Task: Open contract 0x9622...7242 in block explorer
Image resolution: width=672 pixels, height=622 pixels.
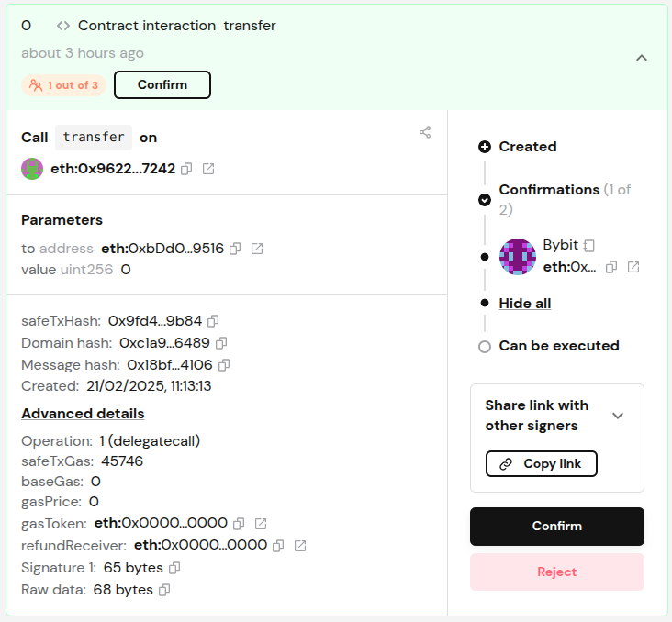Action: [208, 169]
